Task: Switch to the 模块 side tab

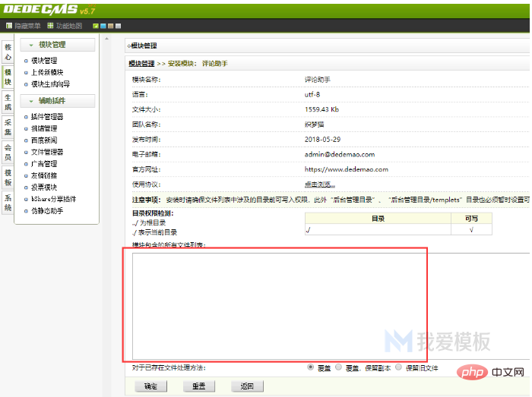Action: [x=8, y=77]
